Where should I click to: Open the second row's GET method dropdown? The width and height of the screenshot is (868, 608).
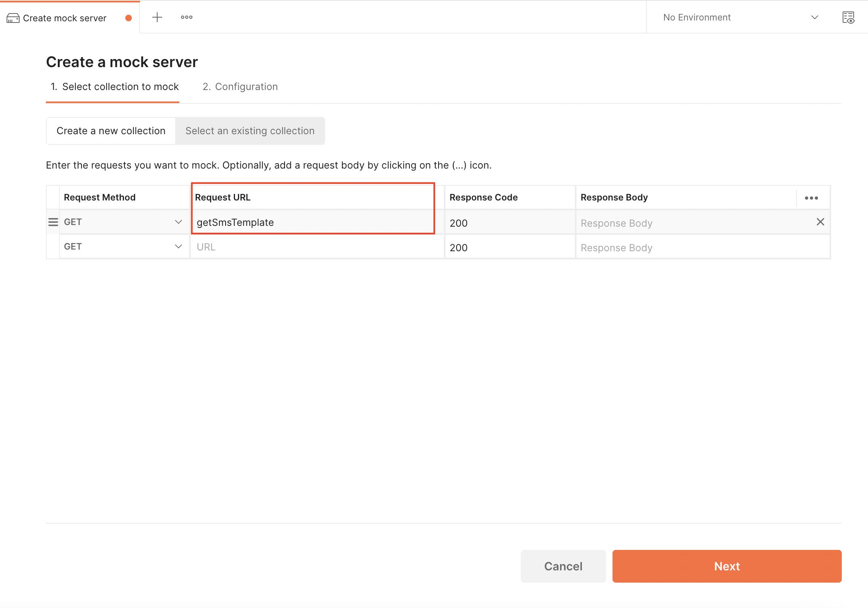coord(178,246)
